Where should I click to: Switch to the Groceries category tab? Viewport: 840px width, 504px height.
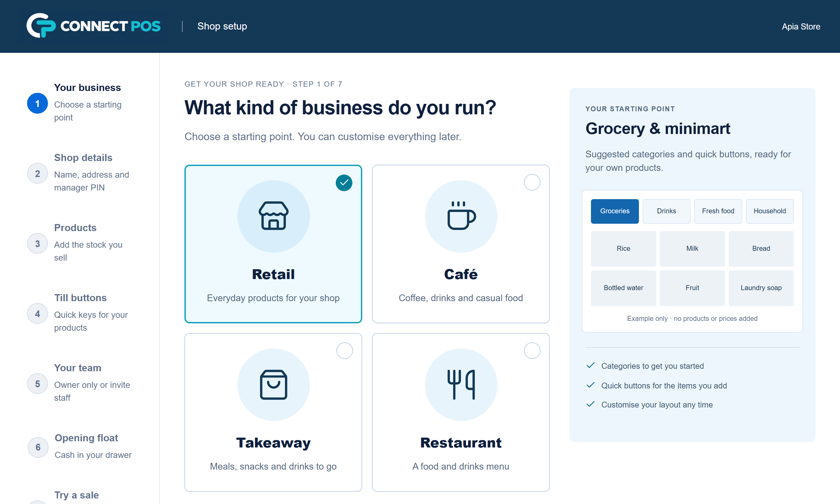point(615,211)
